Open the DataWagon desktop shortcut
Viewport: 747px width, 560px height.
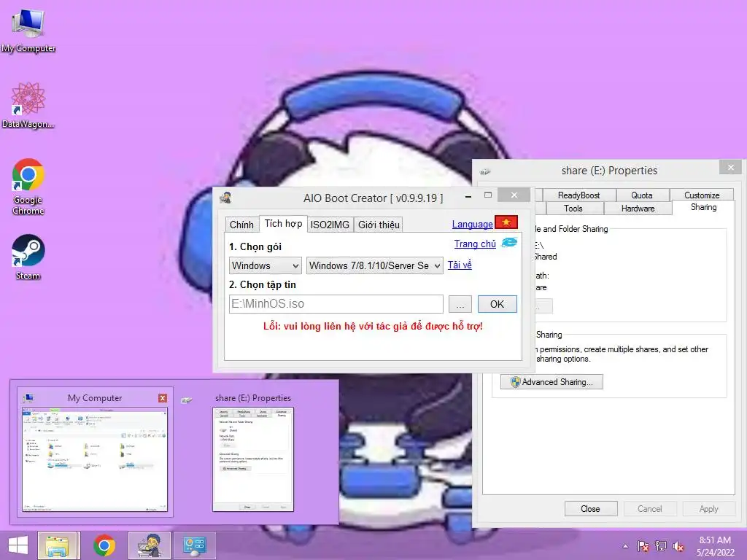point(28,105)
